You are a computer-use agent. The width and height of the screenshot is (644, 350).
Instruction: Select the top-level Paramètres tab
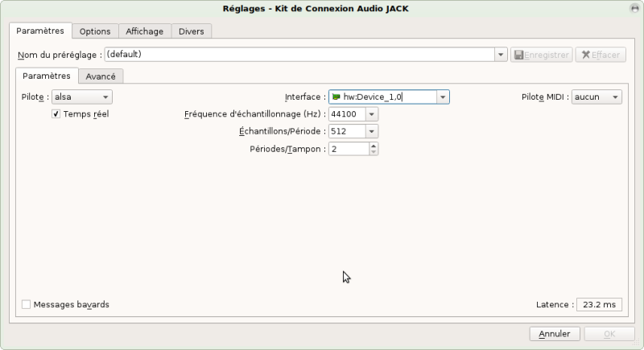point(40,31)
